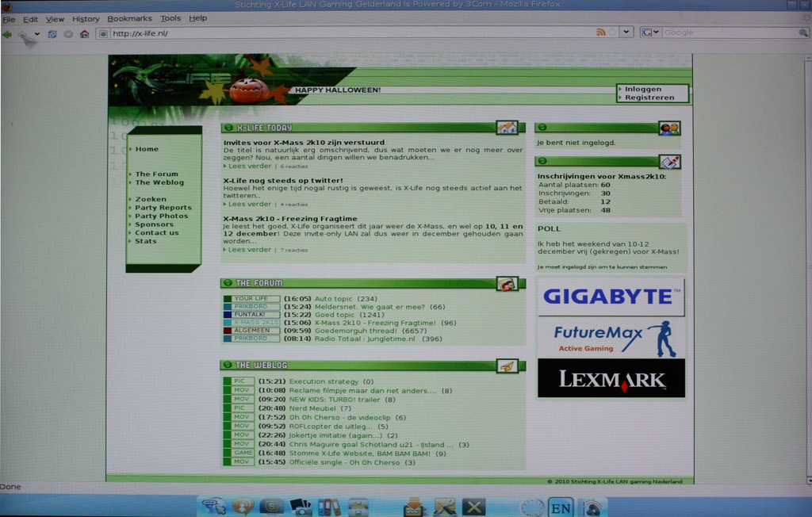Click the Lexmark sponsor banner

point(611,379)
